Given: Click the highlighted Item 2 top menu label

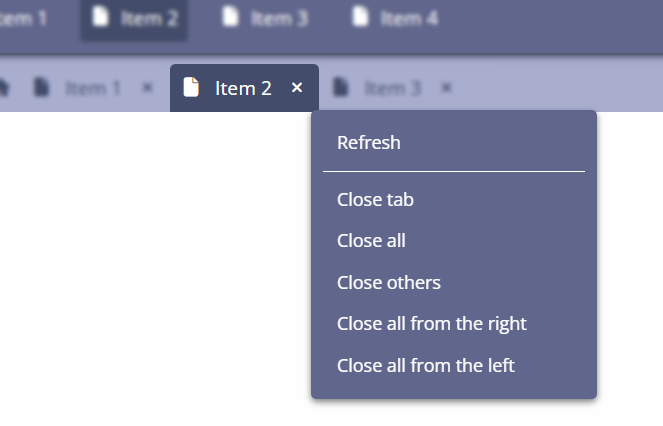Looking at the screenshot, I should pos(149,18).
